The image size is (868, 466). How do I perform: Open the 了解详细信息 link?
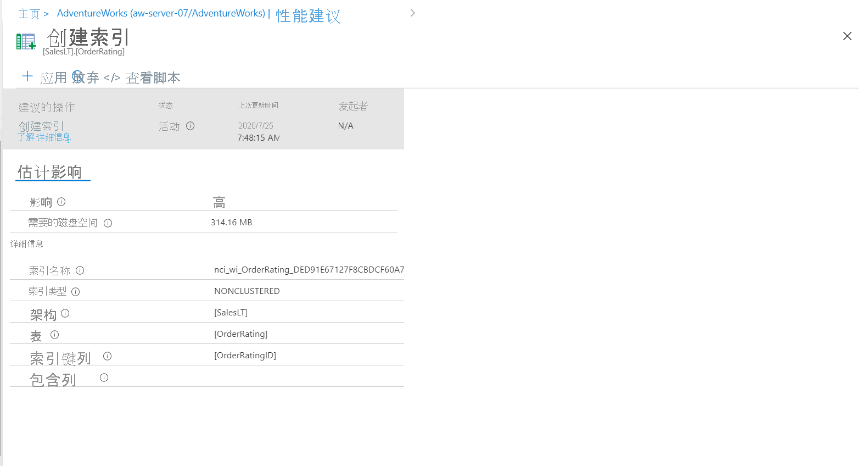tap(44, 137)
